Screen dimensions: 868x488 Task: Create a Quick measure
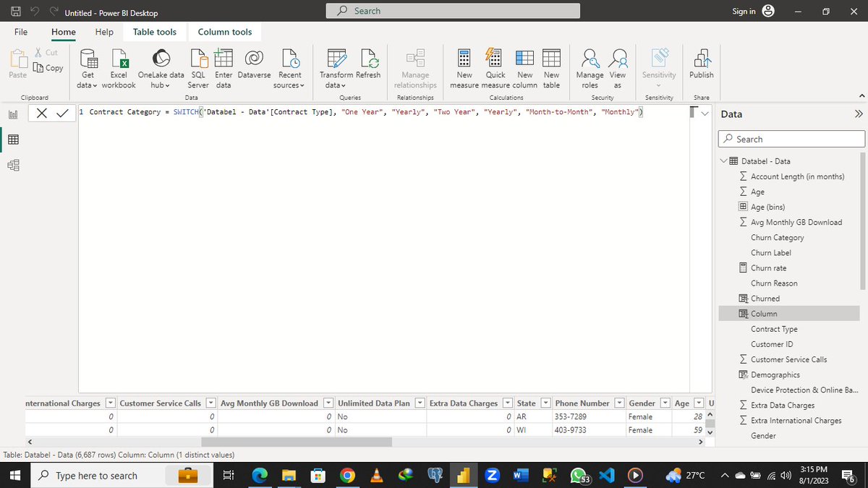click(x=495, y=69)
